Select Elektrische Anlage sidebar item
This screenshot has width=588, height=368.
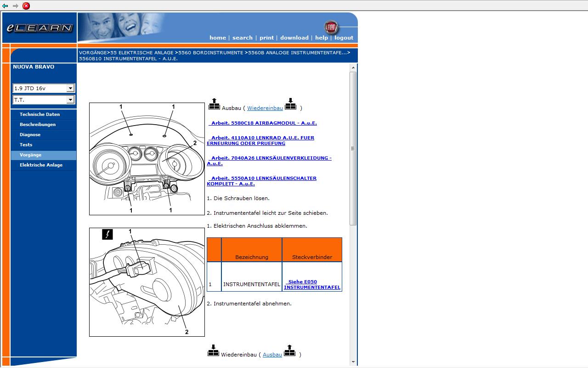[41, 165]
